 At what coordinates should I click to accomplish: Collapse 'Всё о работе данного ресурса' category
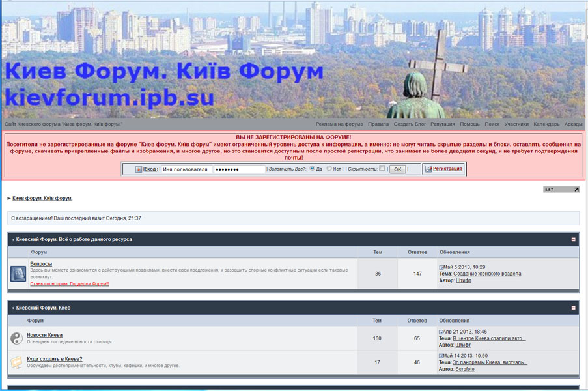[573, 239]
